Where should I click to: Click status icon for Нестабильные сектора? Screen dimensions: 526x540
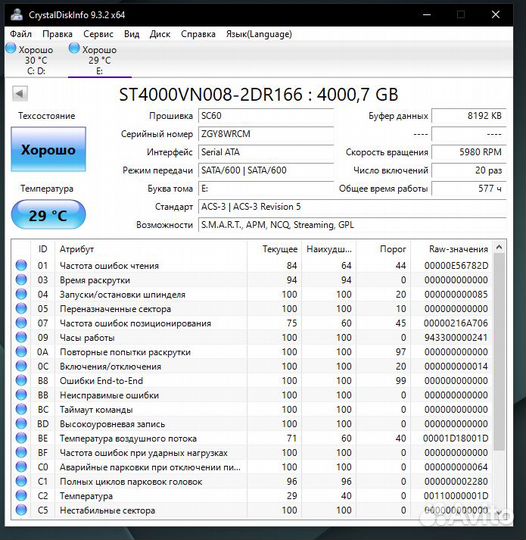point(21,510)
